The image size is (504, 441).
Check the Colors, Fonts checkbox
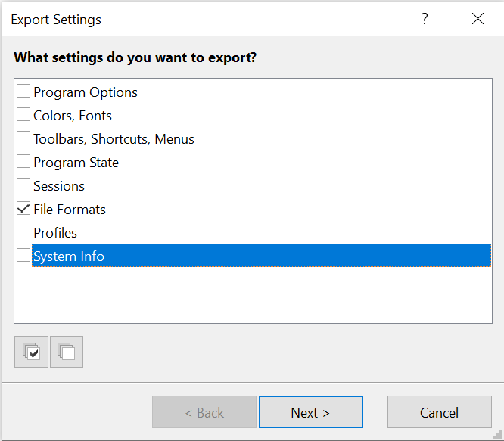click(23, 115)
